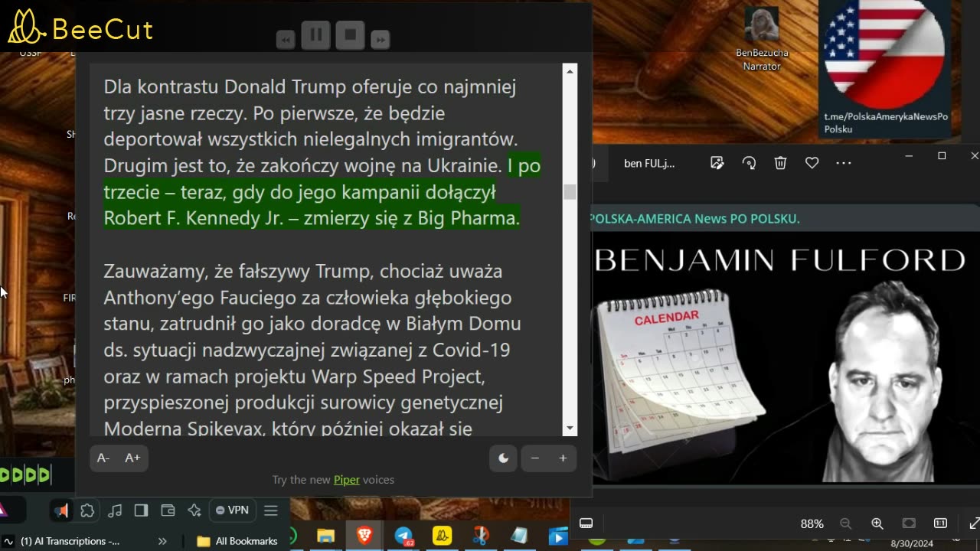Click the plus button beside dark mode

pos(563,458)
